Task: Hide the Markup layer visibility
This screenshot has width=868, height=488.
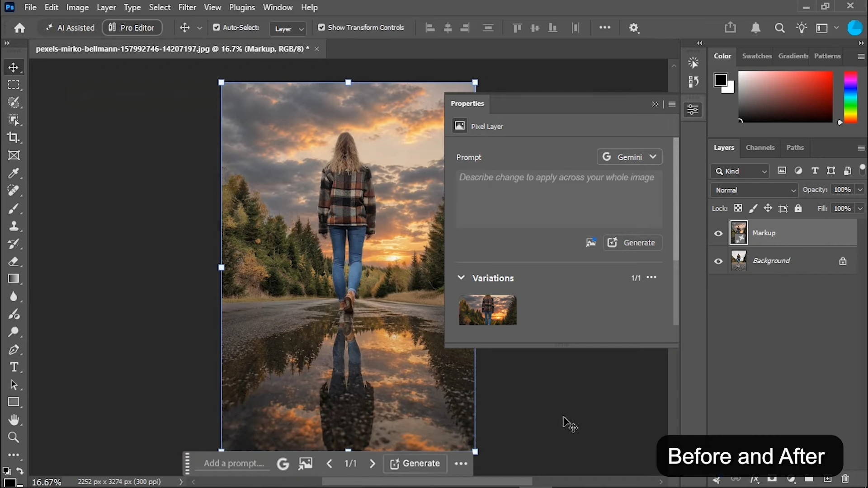Action: click(x=718, y=233)
